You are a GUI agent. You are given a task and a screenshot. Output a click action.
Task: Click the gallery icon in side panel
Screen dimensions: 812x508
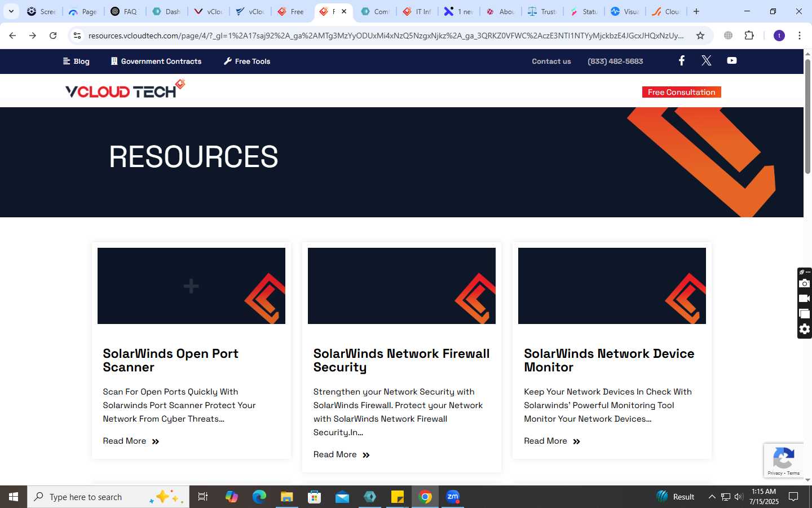pyautogui.click(x=805, y=314)
